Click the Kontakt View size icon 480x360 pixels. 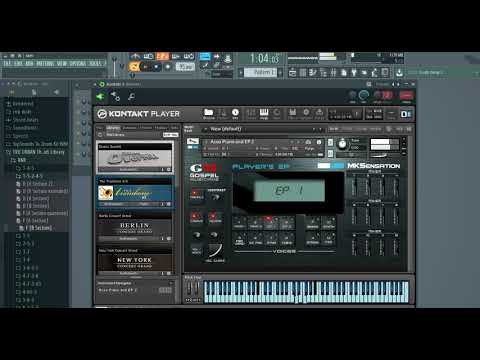[391, 114]
